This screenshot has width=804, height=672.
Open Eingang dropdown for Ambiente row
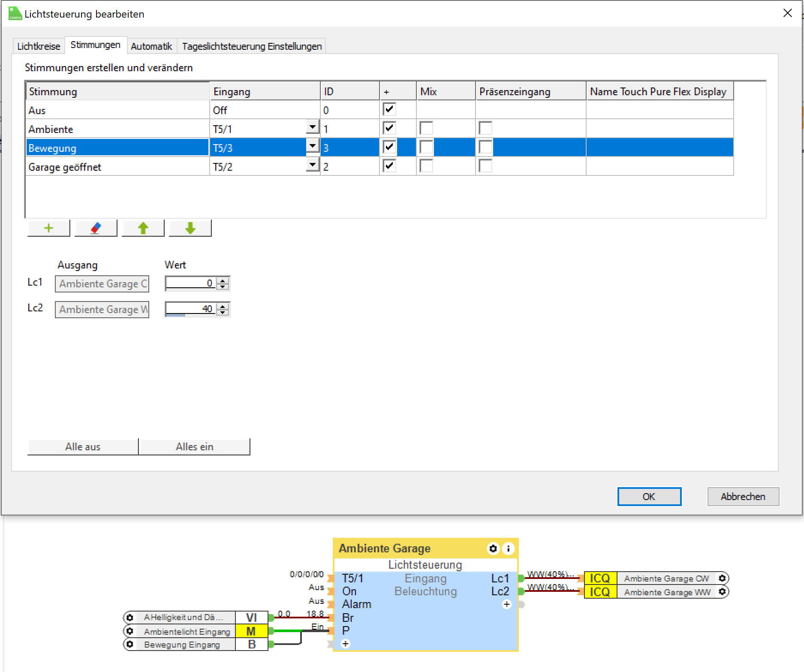point(313,127)
